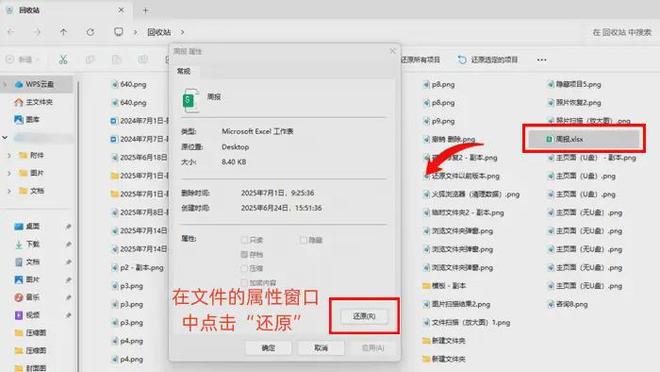Click the pin icon beside 音乐

pos(68,297)
